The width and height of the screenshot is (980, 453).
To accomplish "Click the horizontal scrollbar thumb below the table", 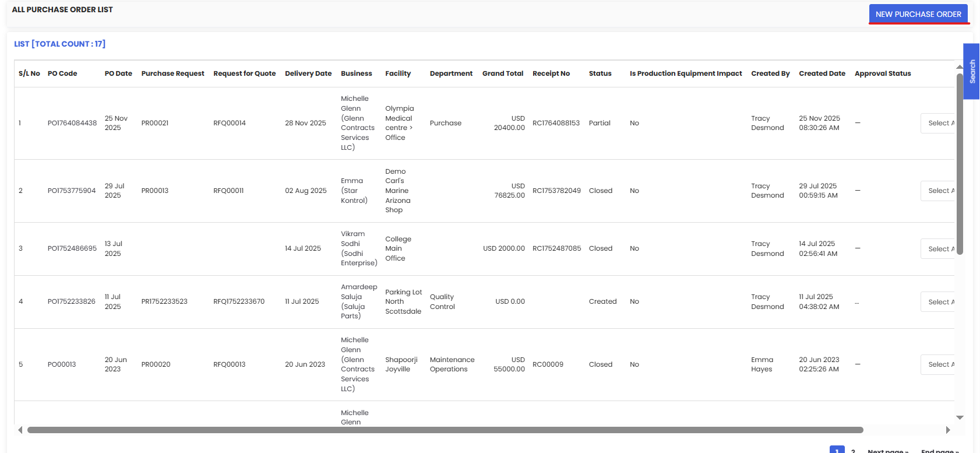I will [x=445, y=430].
